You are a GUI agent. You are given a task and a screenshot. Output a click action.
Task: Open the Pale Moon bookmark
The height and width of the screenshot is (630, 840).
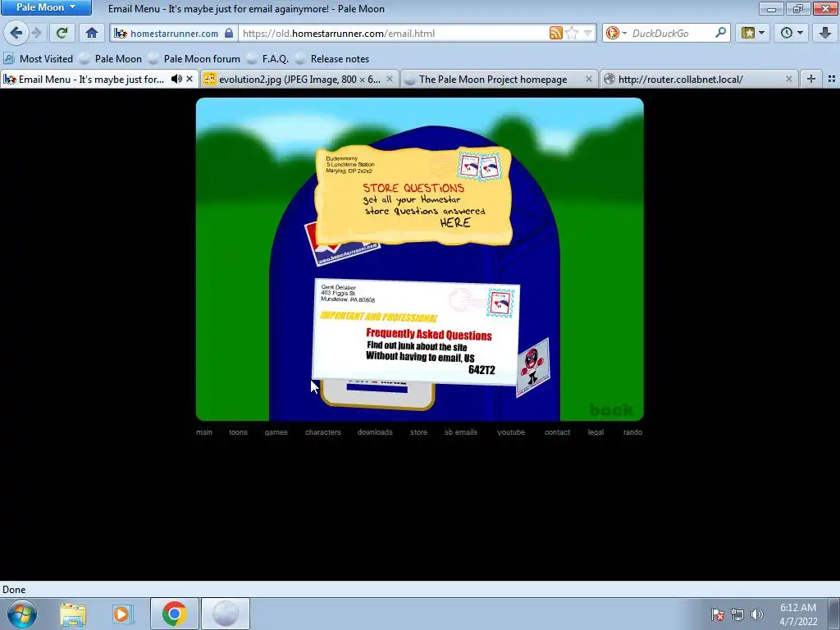tap(111, 59)
